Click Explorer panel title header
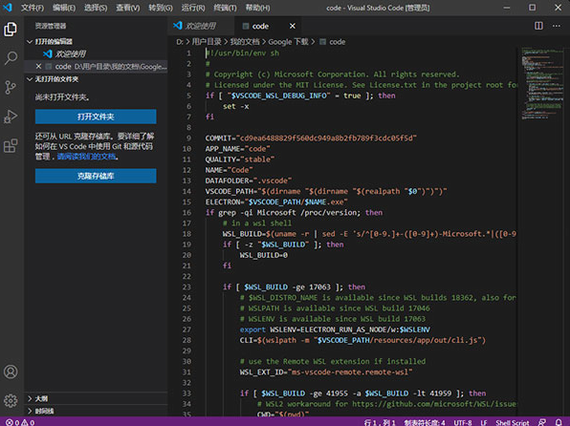The width and height of the screenshot is (570, 426). [x=51, y=26]
